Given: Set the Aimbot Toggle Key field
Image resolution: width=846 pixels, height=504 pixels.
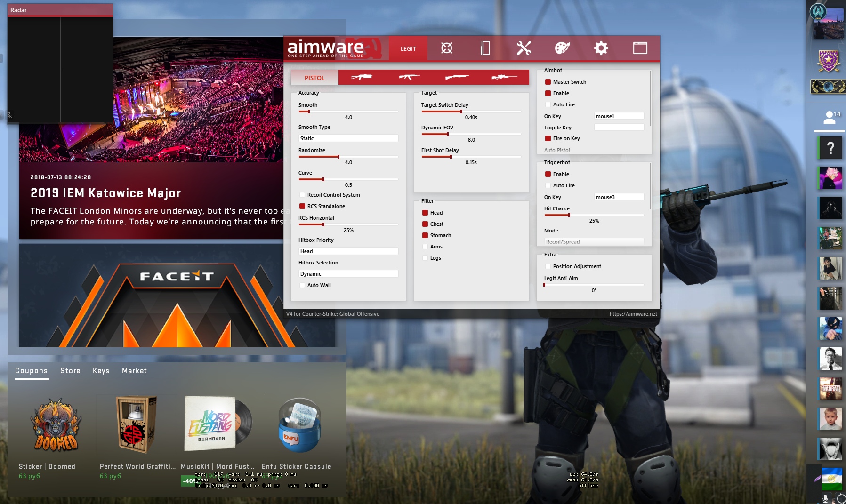Looking at the screenshot, I should coord(619,128).
